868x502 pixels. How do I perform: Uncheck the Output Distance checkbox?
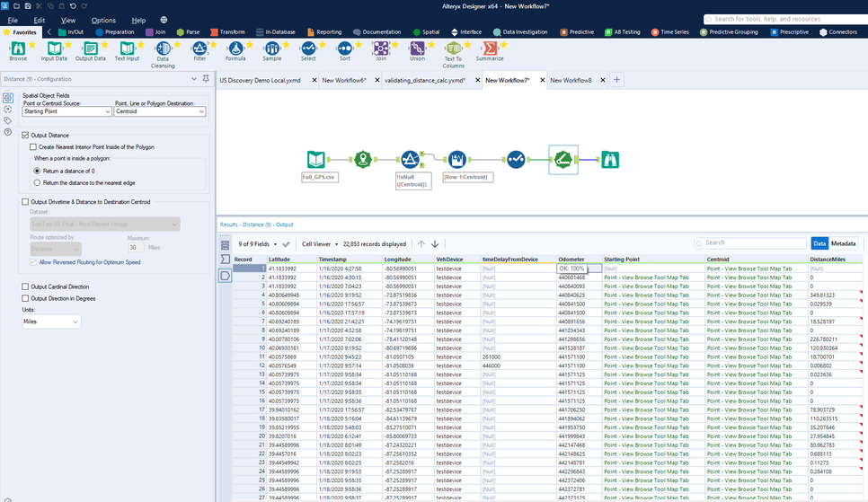pos(25,135)
